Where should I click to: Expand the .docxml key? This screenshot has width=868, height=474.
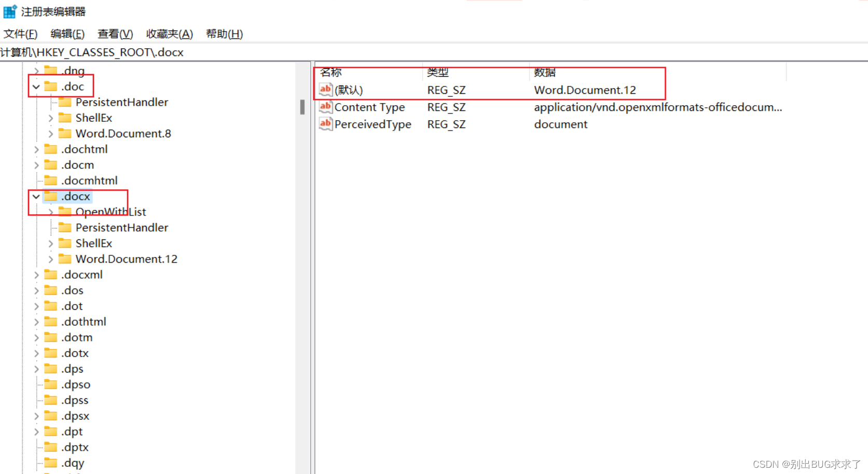tap(36, 275)
